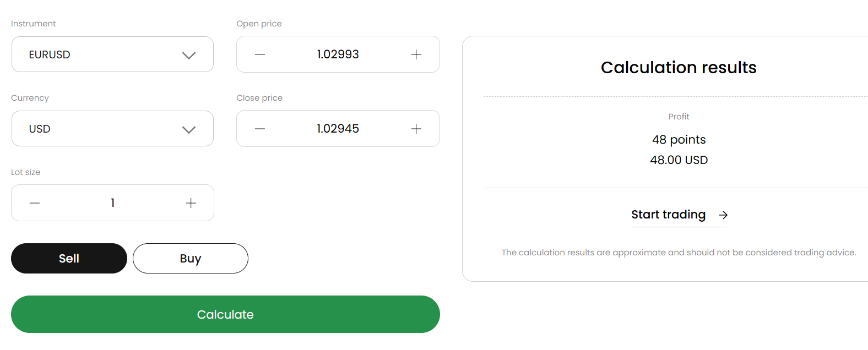Focus the Lot size value field
This screenshot has height=350, width=868.
pyautogui.click(x=112, y=203)
